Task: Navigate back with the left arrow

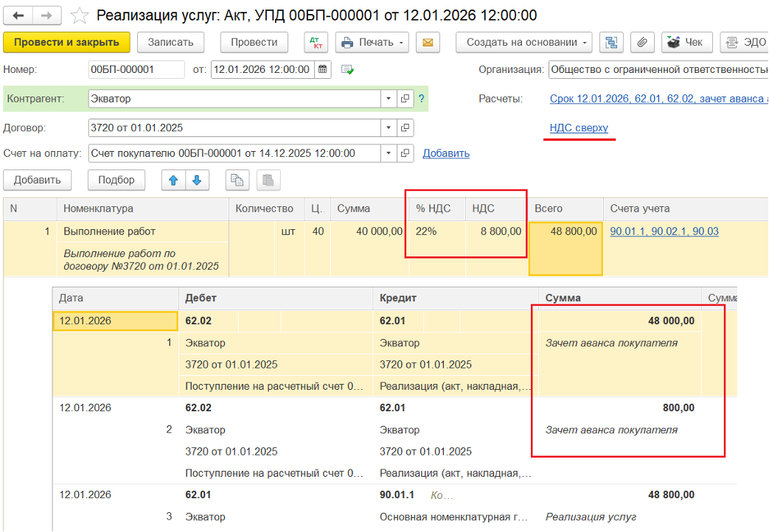Action: point(19,15)
